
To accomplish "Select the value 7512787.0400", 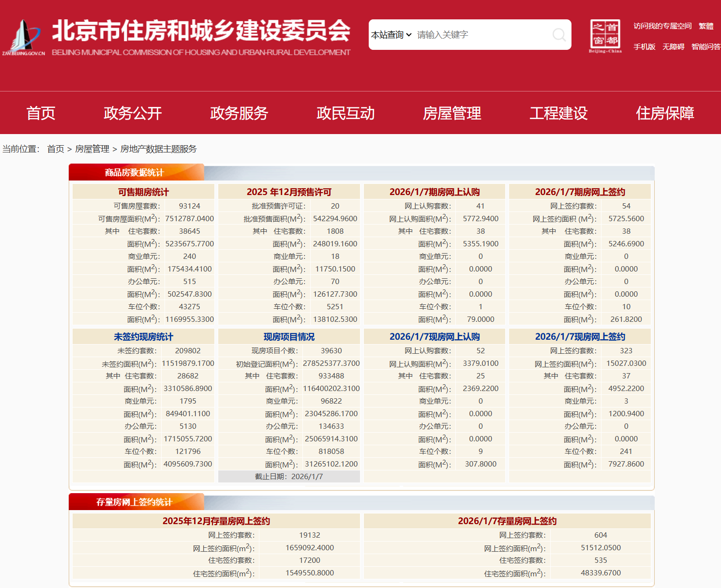I will [x=190, y=219].
